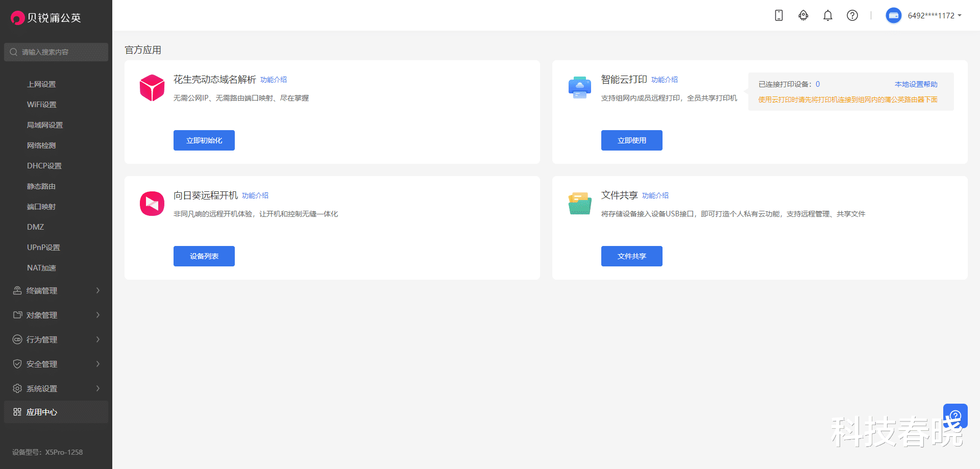Click the 安全管理 shield icon
This screenshot has height=469, width=980.
(17, 364)
